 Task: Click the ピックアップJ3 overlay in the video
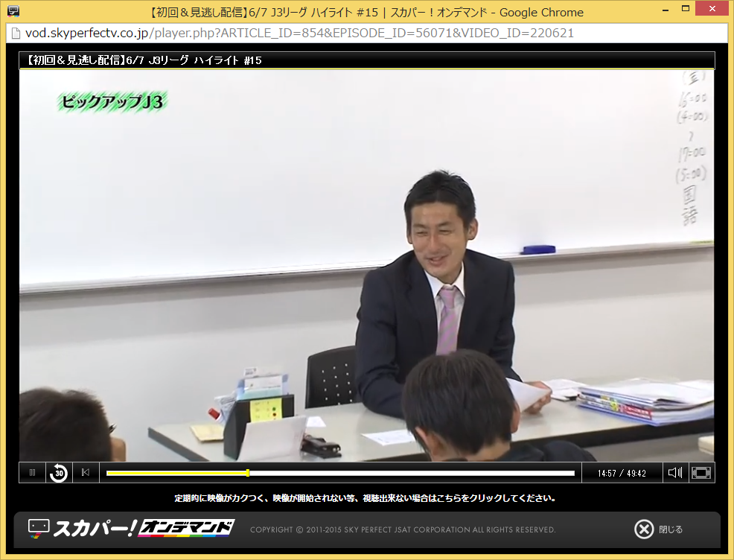point(114,102)
